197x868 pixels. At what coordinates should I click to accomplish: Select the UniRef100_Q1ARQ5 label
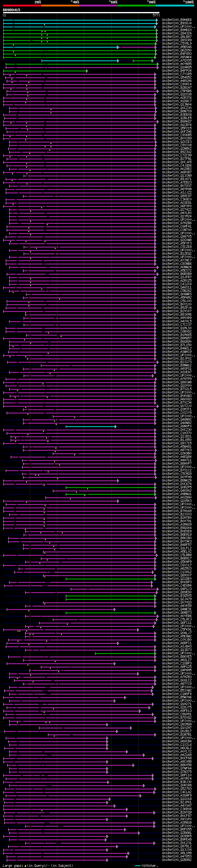(x=177, y=67)
